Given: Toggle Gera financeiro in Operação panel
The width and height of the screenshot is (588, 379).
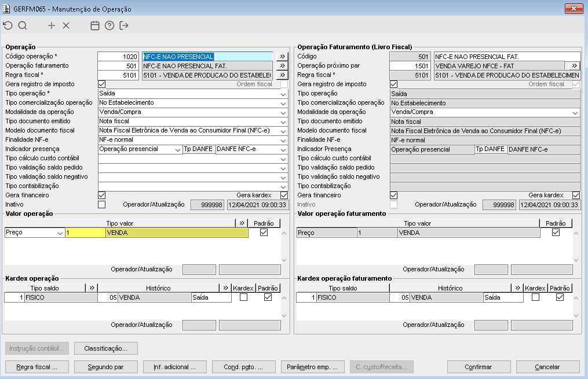Looking at the screenshot, I should 101,195.
